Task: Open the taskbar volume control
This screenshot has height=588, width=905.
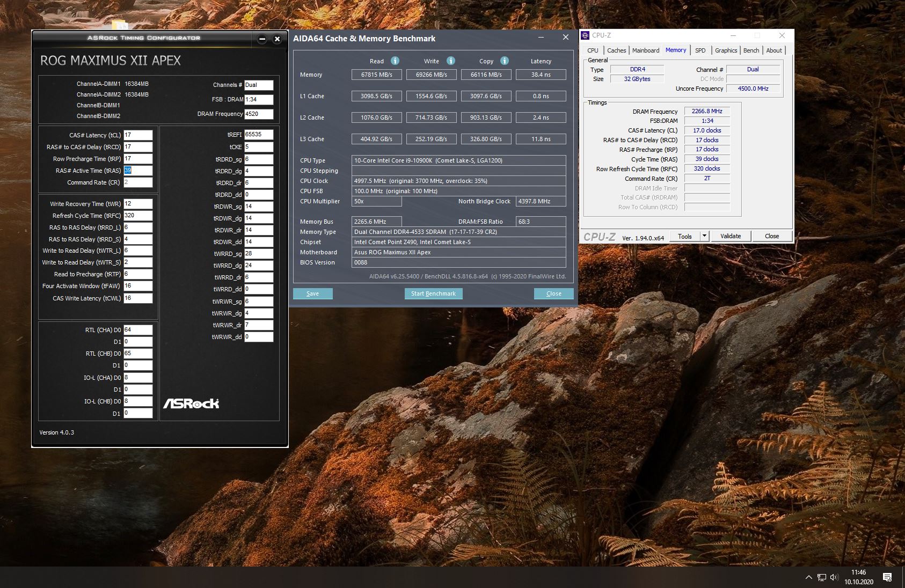Action: click(x=834, y=577)
